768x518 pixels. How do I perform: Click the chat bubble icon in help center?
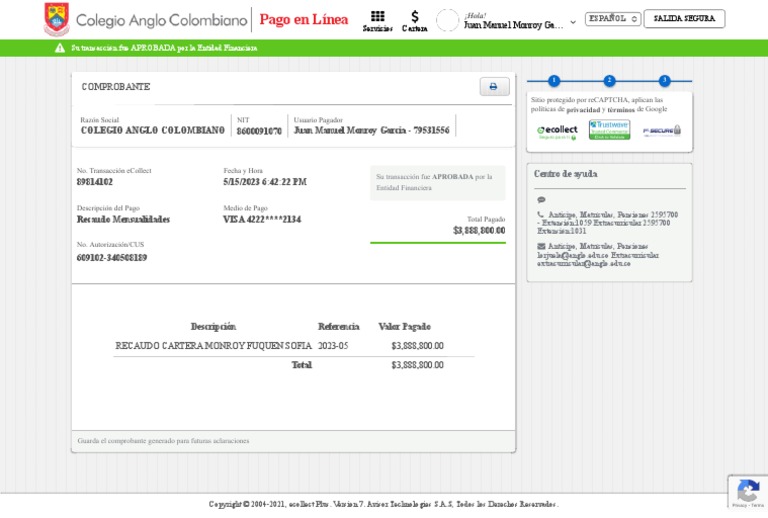tap(541, 200)
